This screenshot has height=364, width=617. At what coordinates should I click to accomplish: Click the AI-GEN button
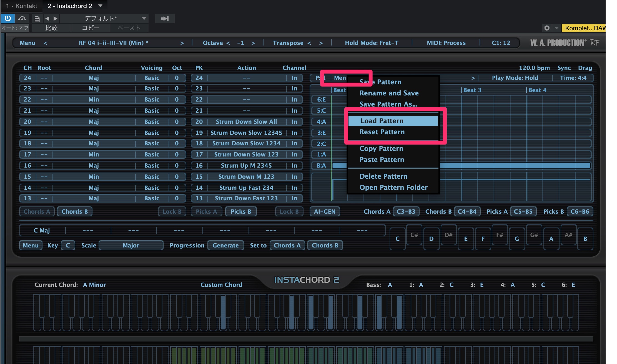[x=324, y=212]
